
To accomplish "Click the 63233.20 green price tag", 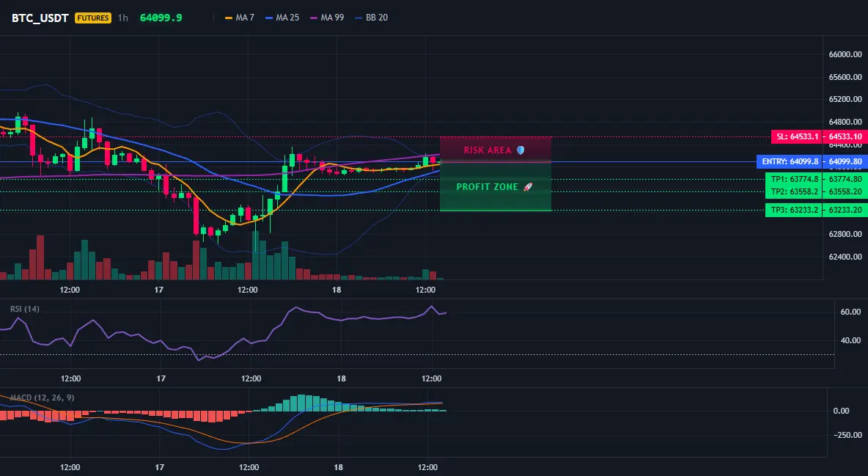I will (x=845, y=210).
